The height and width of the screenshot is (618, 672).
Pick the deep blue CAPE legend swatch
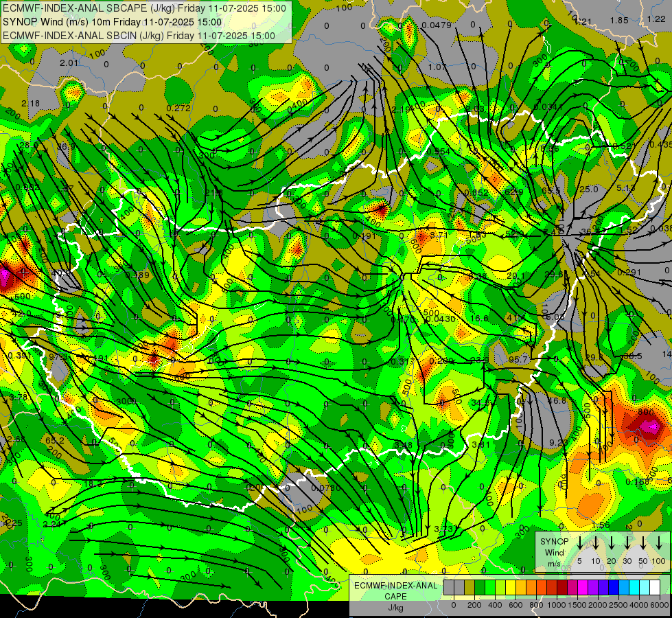613,587
